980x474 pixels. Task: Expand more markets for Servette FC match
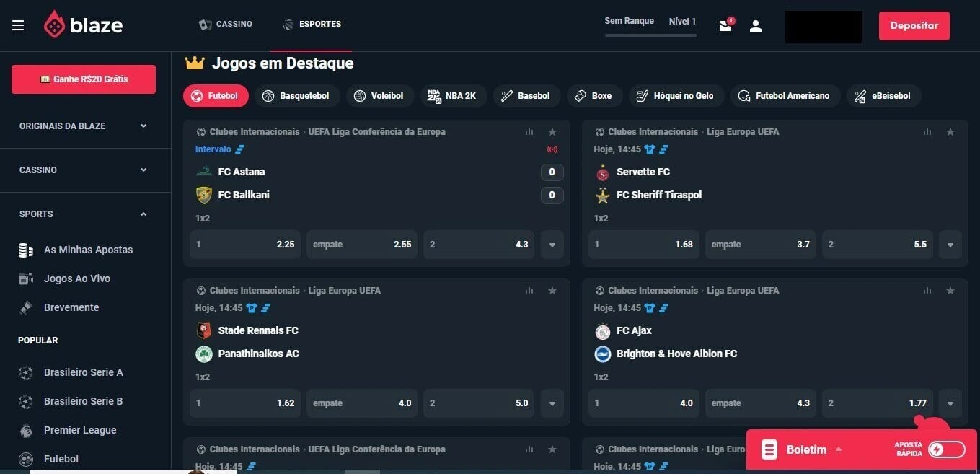[950, 245]
